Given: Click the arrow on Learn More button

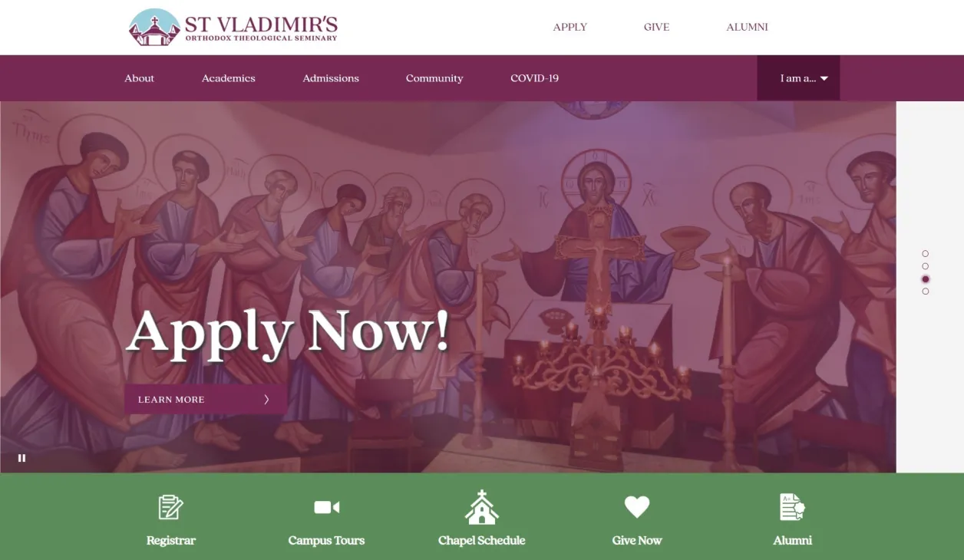Looking at the screenshot, I should pos(266,400).
